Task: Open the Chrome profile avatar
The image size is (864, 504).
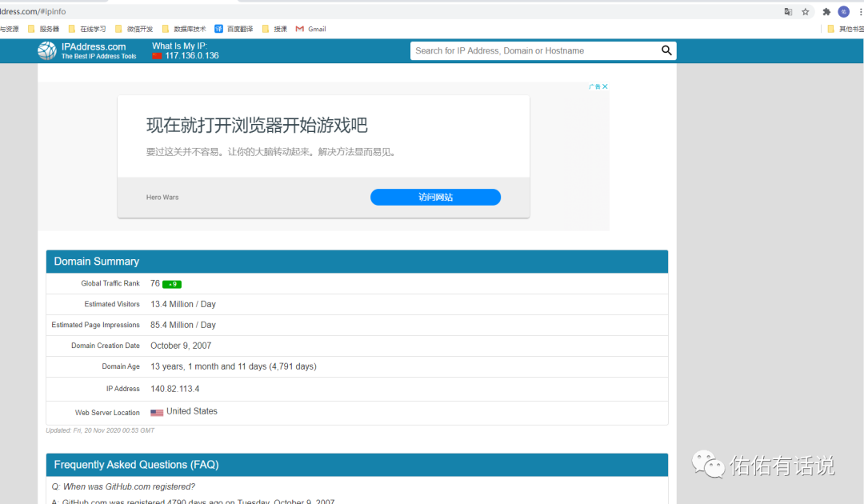Action: pos(844,11)
